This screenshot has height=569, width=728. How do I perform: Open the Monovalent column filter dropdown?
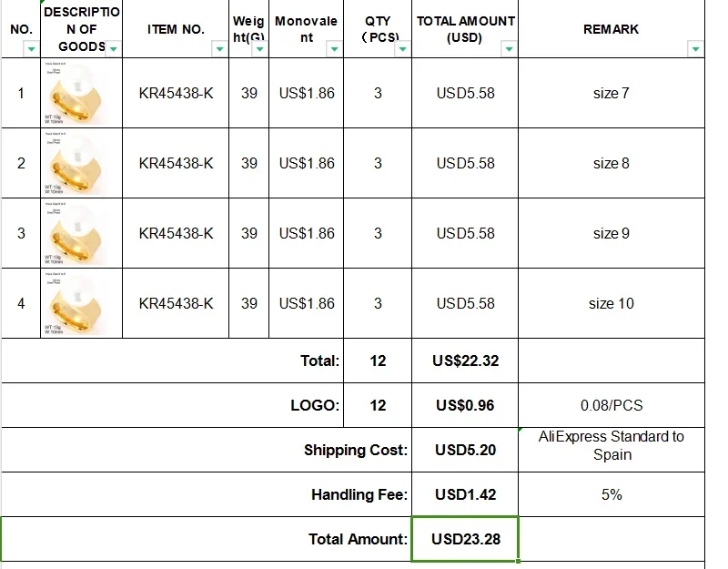tap(334, 49)
